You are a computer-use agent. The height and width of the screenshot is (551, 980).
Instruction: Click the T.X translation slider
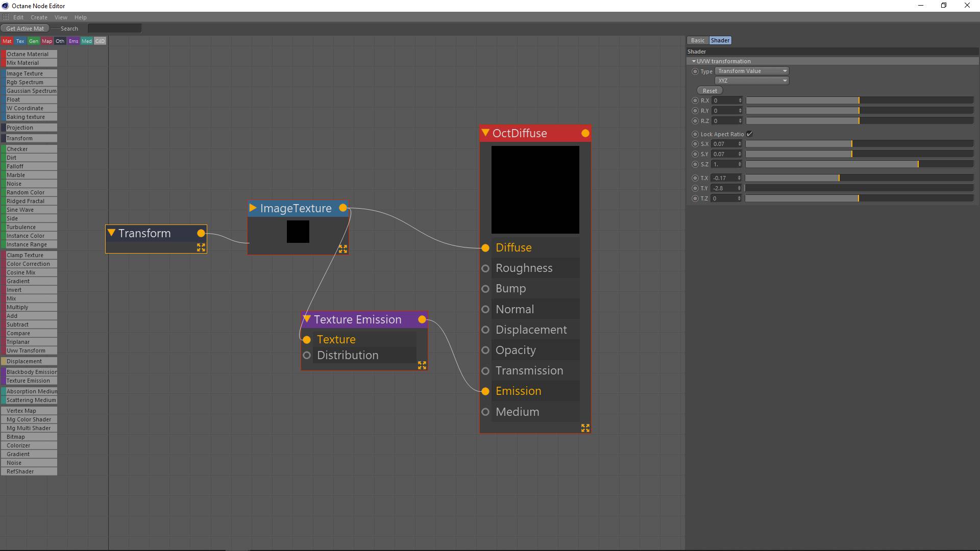point(859,178)
